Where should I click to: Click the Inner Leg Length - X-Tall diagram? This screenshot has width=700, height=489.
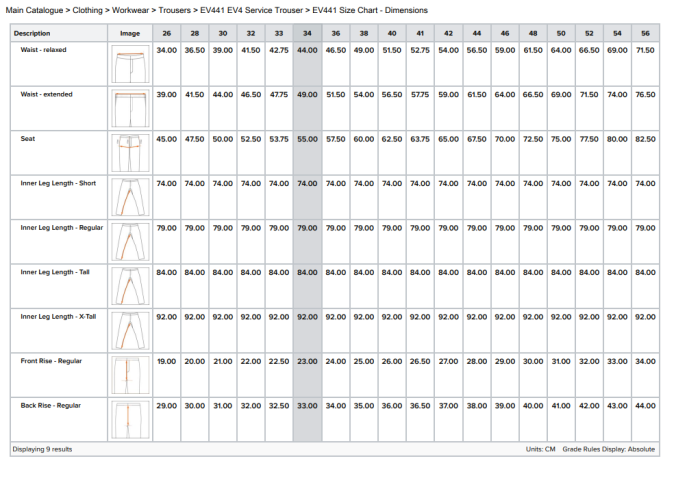(x=129, y=331)
